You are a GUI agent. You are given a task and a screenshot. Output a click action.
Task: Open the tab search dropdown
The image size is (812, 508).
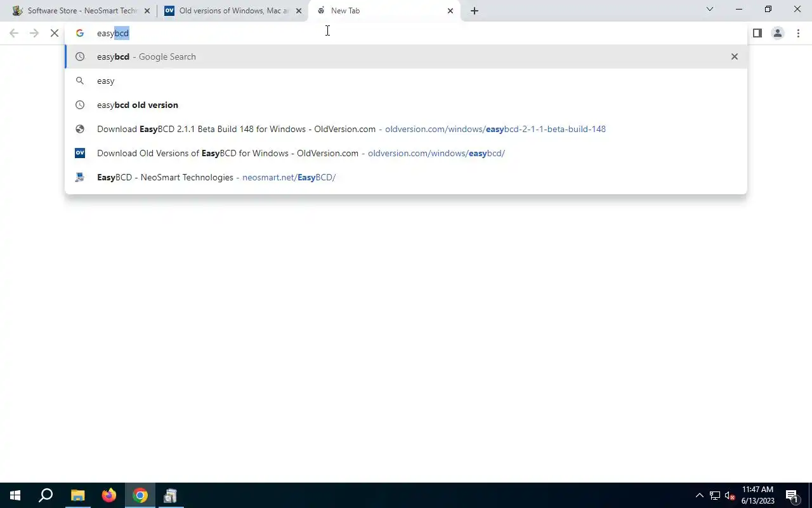tap(710, 10)
